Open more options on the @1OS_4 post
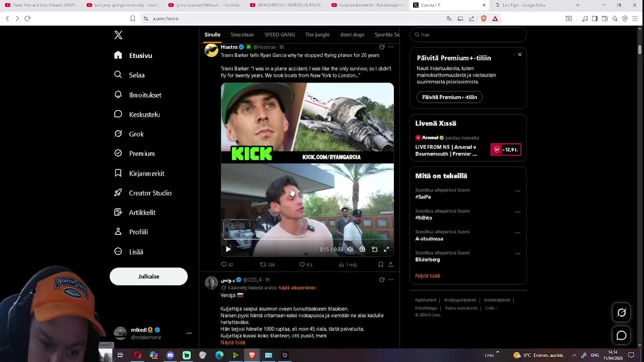This screenshot has height=362, width=644. (391, 280)
